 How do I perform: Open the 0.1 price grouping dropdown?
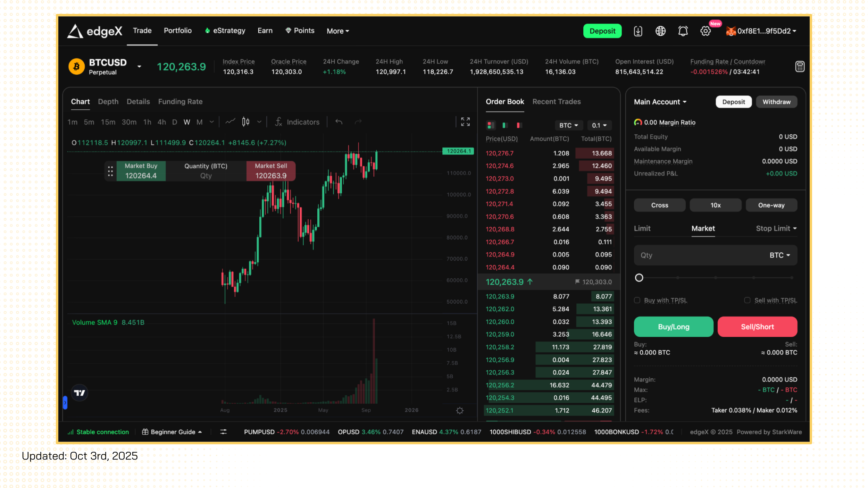tap(599, 125)
